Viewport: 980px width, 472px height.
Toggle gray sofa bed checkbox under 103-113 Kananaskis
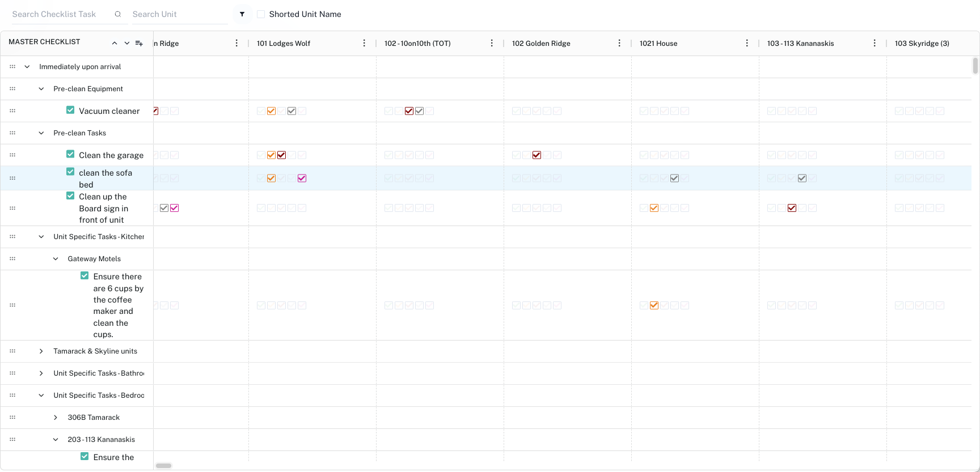click(802, 178)
